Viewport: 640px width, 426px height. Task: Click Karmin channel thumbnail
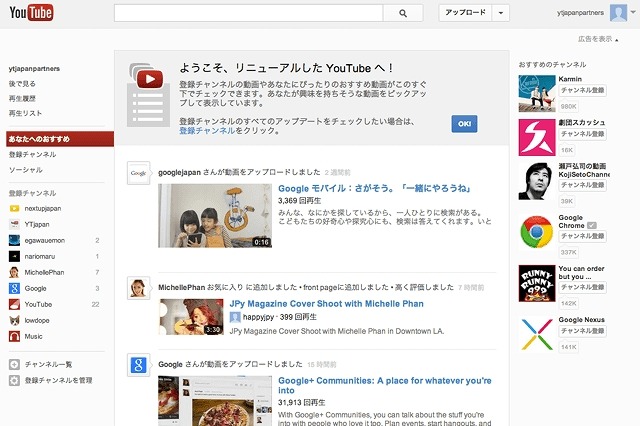pos(537,93)
